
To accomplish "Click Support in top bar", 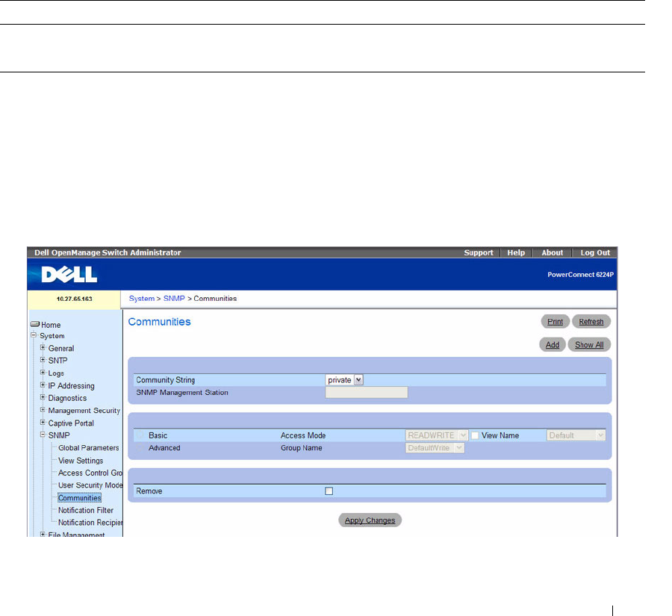I will 479,252.
